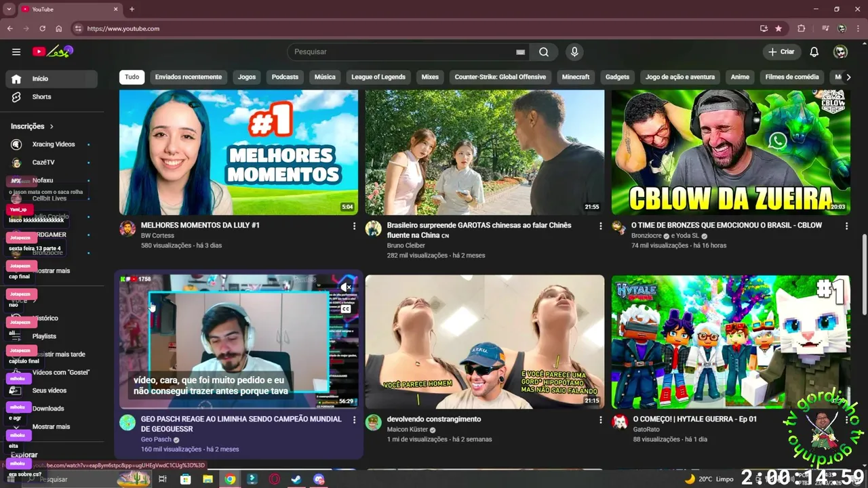The height and width of the screenshot is (488, 868).
Task: Open new browser tab
Action: (x=132, y=9)
